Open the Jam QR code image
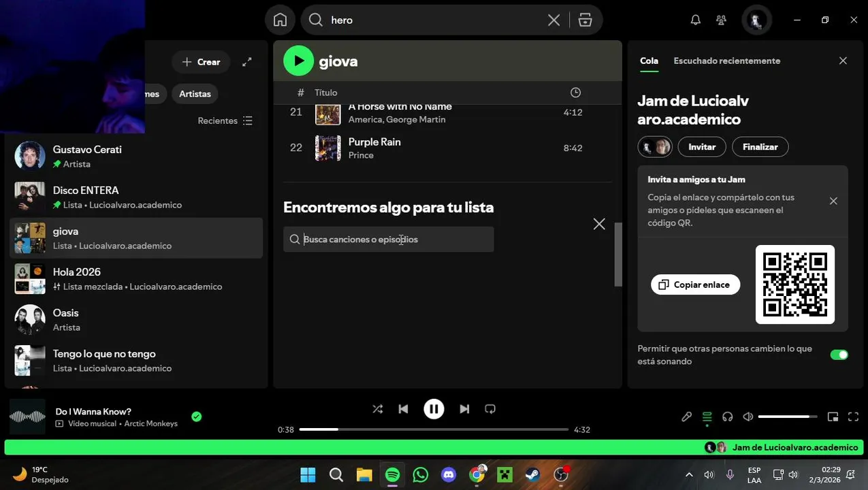This screenshot has height=490, width=868. 795,284
